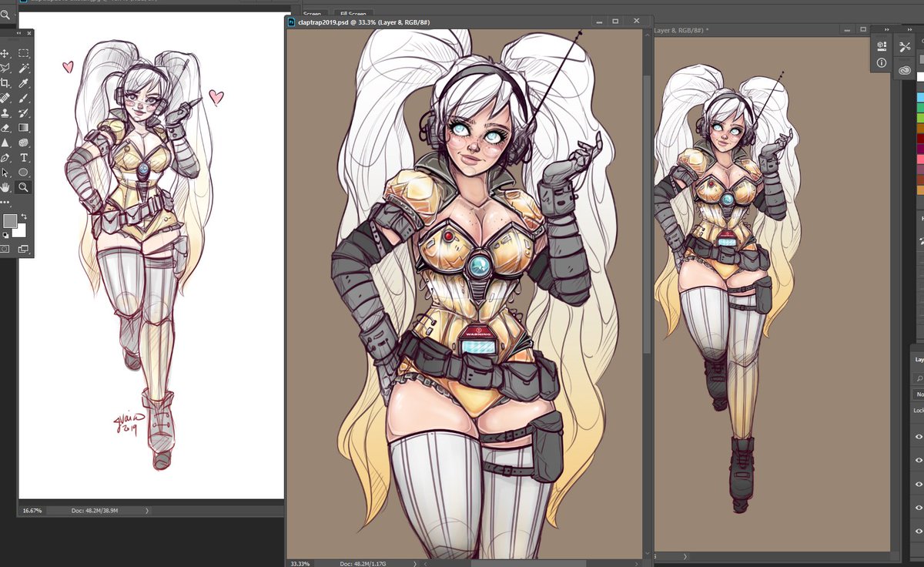The image size is (924, 567).
Task: Click the zoom percentage field showing 33.33%
Action: tap(299, 563)
